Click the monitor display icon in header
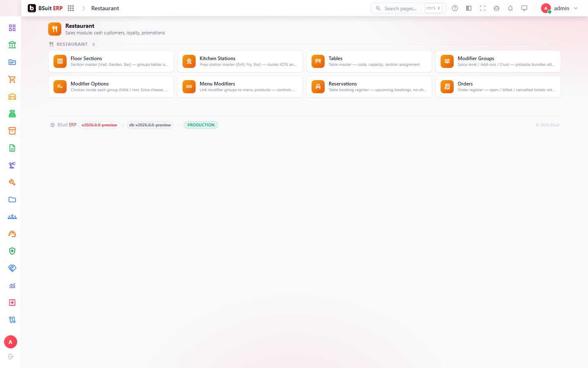This screenshot has height=368, width=588. [x=524, y=8]
